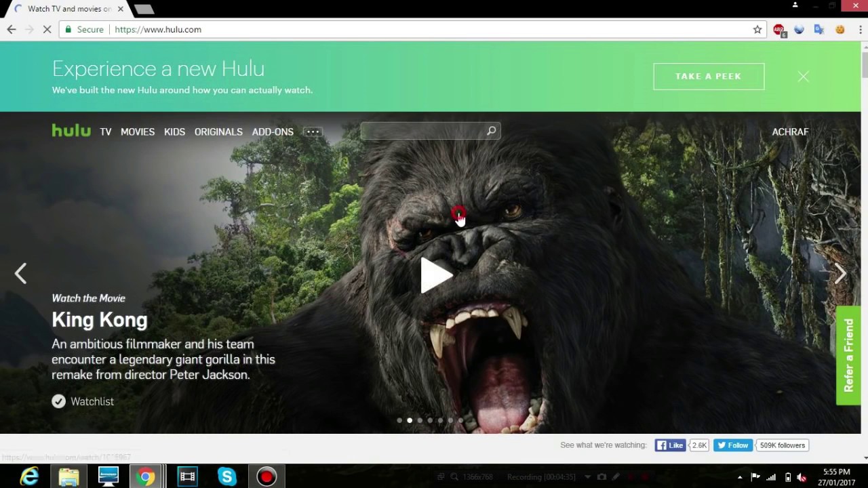The image size is (868, 488).
Task: Click the Hulu logo
Action: click(x=71, y=130)
